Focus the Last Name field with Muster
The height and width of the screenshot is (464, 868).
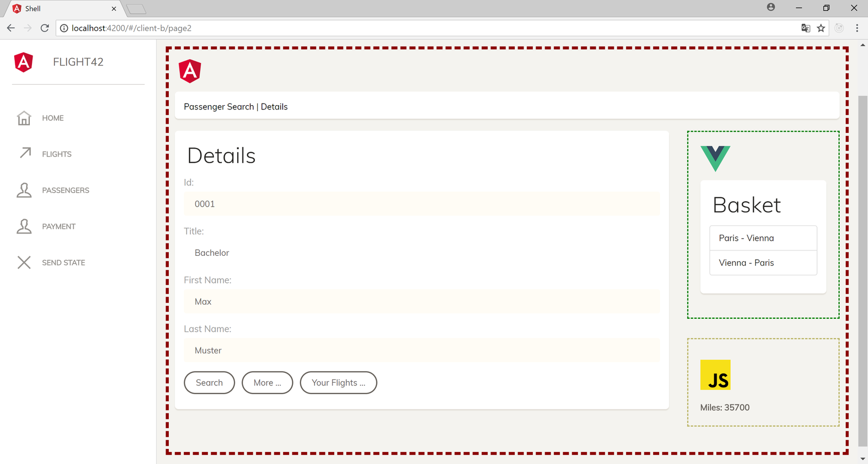pyautogui.click(x=422, y=350)
